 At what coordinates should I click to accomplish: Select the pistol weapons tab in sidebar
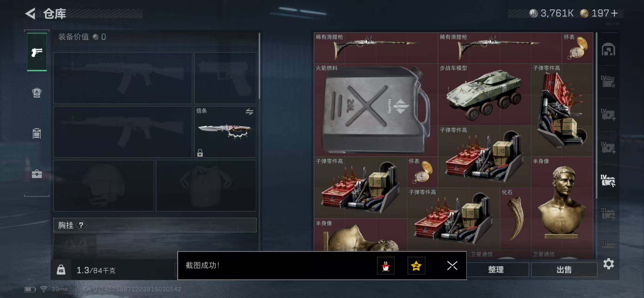pyautogui.click(x=37, y=52)
